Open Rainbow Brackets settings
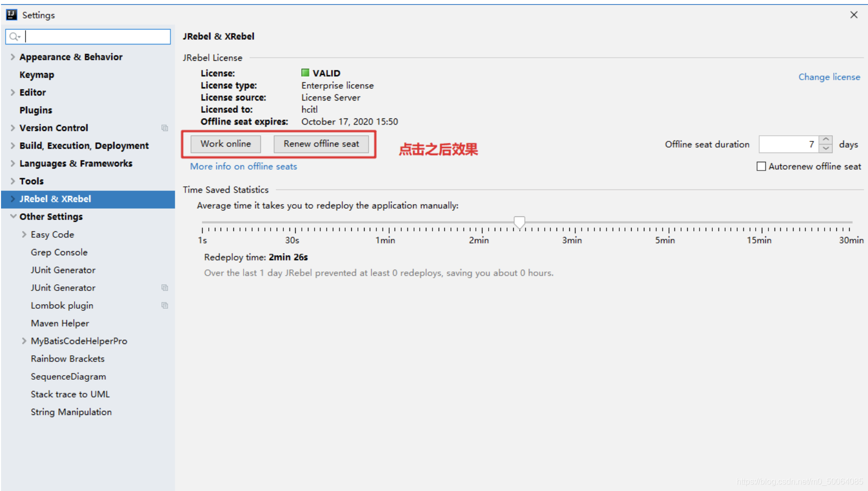This screenshot has width=868, height=491. point(67,359)
